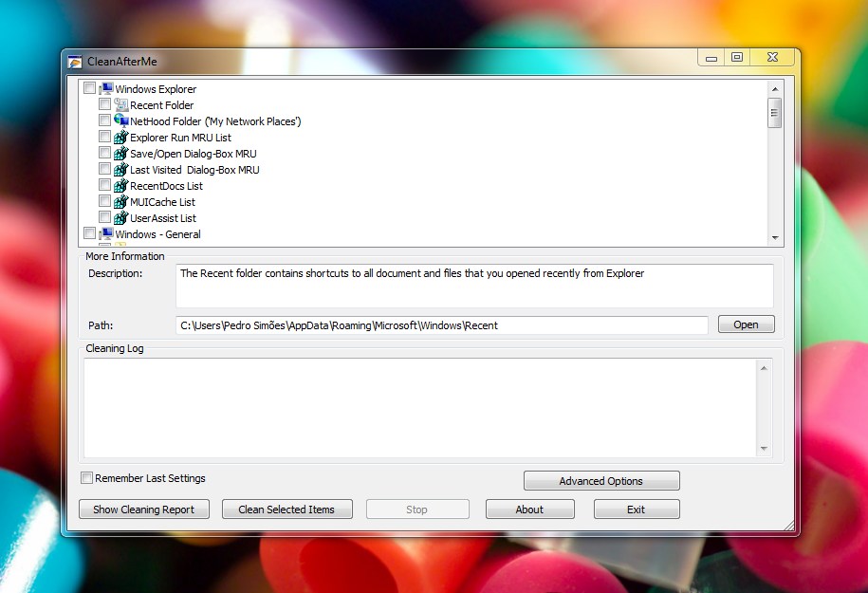Select the Windows - General tree group label
The height and width of the screenshot is (593, 868).
[x=157, y=234]
